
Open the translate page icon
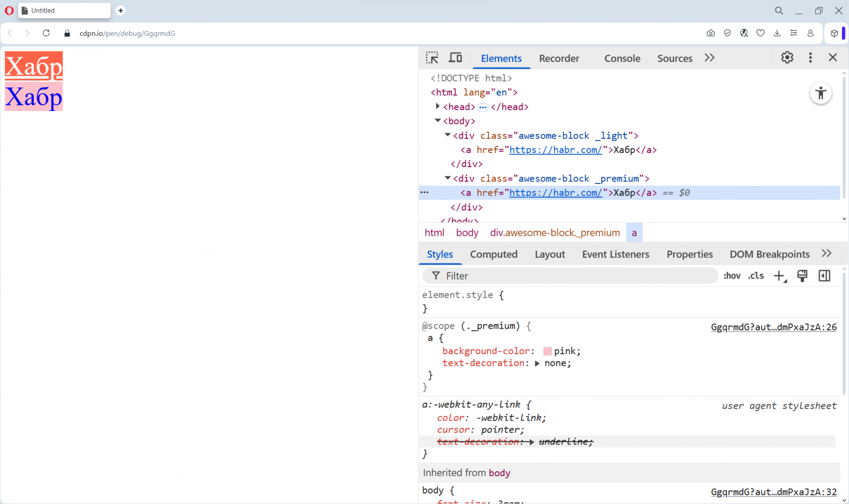point(744,33)
